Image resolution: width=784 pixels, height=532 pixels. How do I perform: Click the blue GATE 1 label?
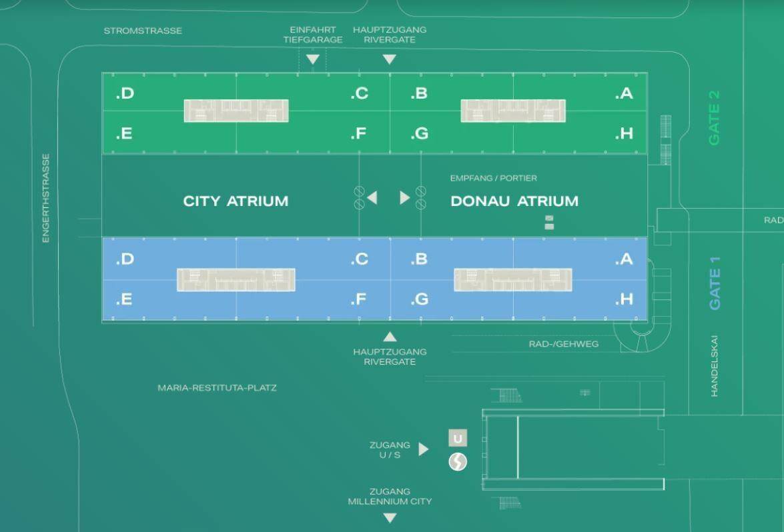click(x=715, y=283)
